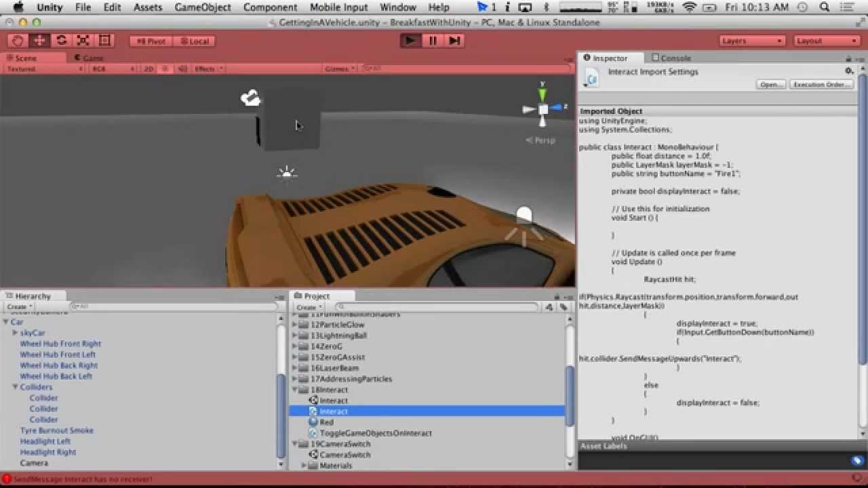Viewport: 868px width, 488px height.
Task: Click search-by-type icon in Project panel
Action: click(x=550, y=307)
